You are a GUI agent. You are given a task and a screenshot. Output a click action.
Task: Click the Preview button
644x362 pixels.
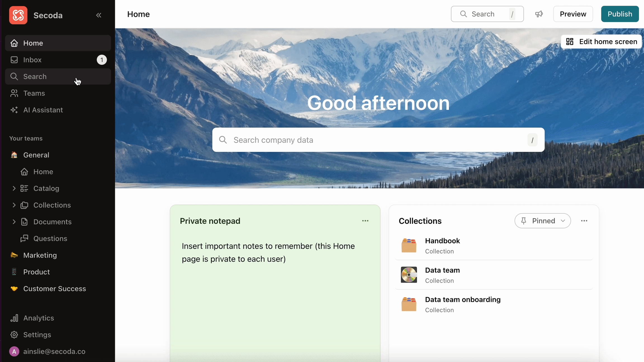coord(573,14)
